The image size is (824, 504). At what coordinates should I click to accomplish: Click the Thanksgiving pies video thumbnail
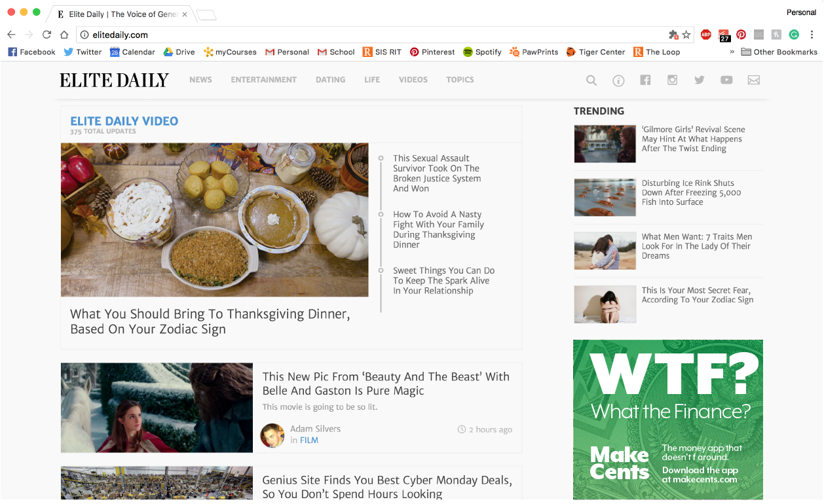pos(215,220)
